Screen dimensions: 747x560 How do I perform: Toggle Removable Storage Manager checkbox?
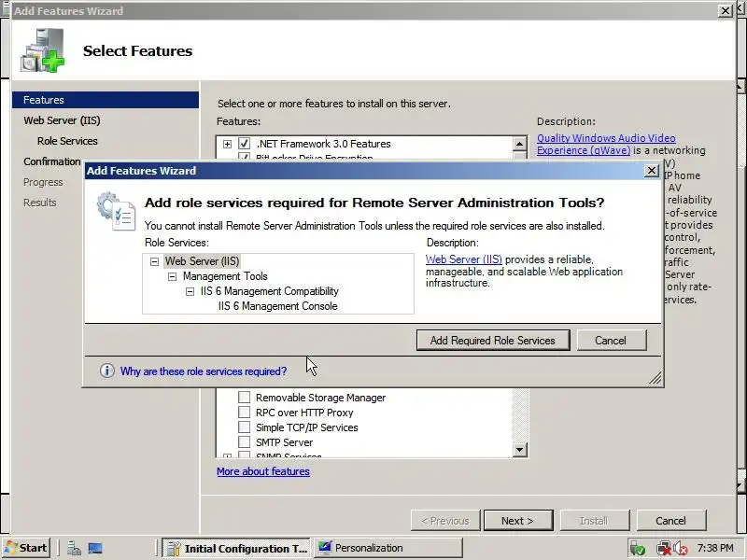click(x=244, y=398)
